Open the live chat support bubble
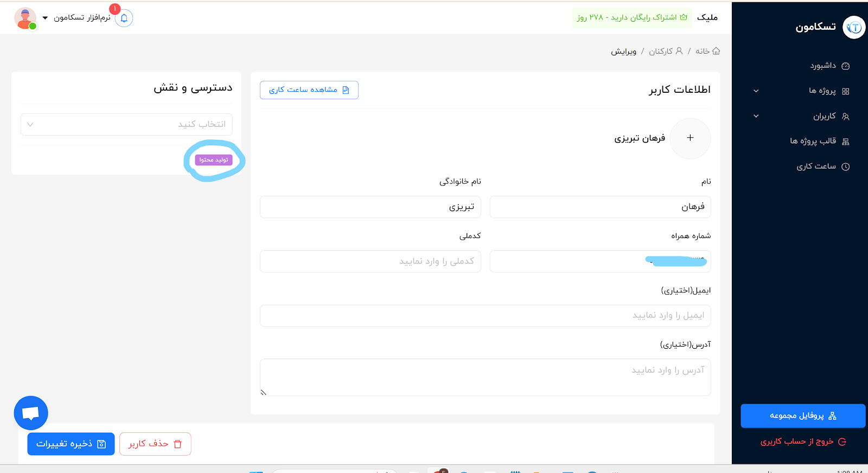The image size is (868, 473). coord(31,413)
